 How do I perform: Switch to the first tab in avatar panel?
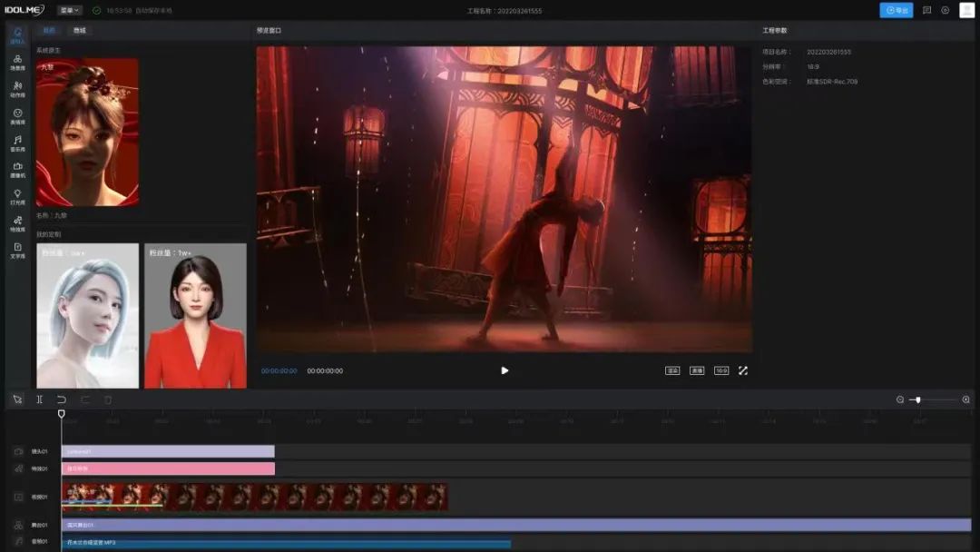pos(49,30)
